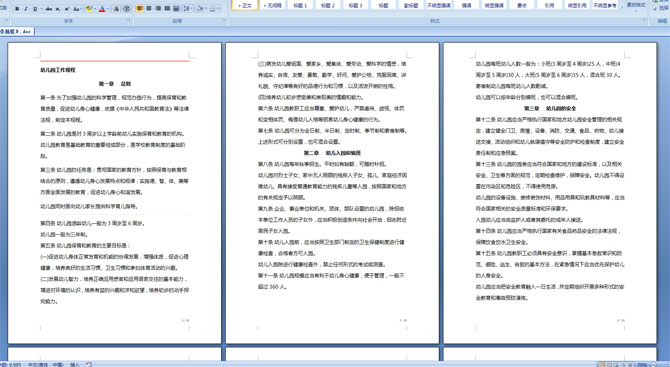Toggle justify paragraph alignment
670x367 pixels.
pyautogui.click(x=167, y=8)
